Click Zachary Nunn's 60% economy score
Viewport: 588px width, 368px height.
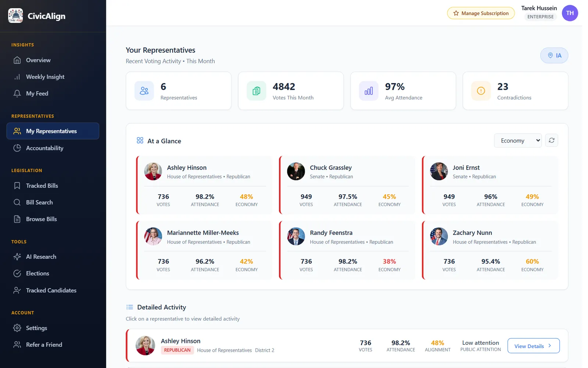point(532,261)
